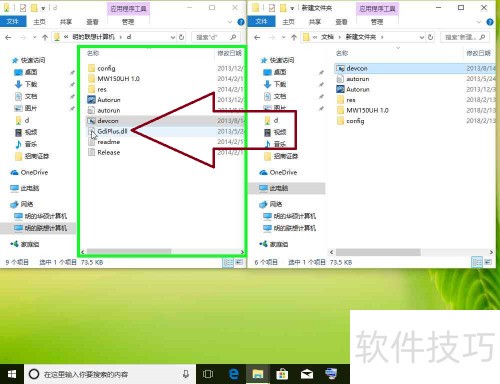Screen dimensions: 500x384
Task: Open OneDrive in left window sidebar
Action: [29, 172]
